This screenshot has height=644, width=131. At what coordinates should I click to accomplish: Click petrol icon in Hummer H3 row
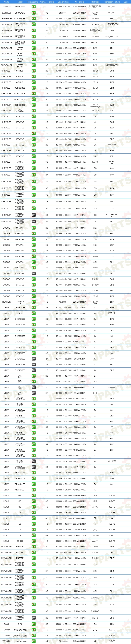[34, 302]
